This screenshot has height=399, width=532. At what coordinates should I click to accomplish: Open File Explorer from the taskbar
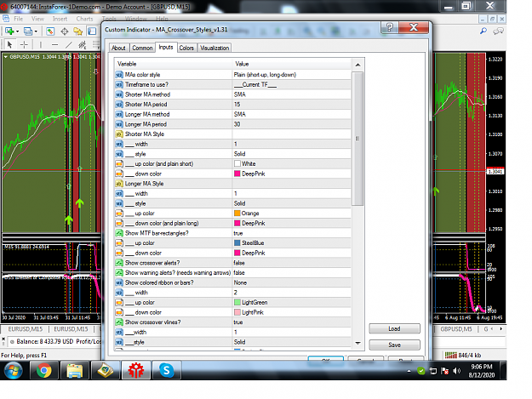pyautogui.click(x=74, y=370)
